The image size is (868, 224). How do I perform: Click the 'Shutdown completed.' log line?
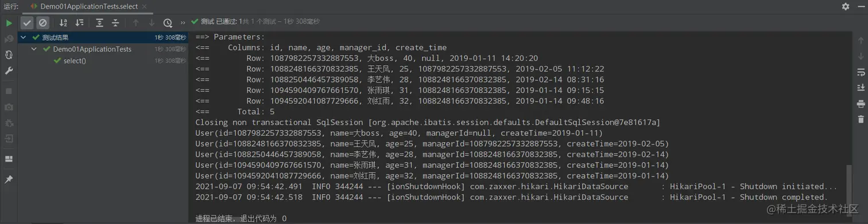coord(511,197)
